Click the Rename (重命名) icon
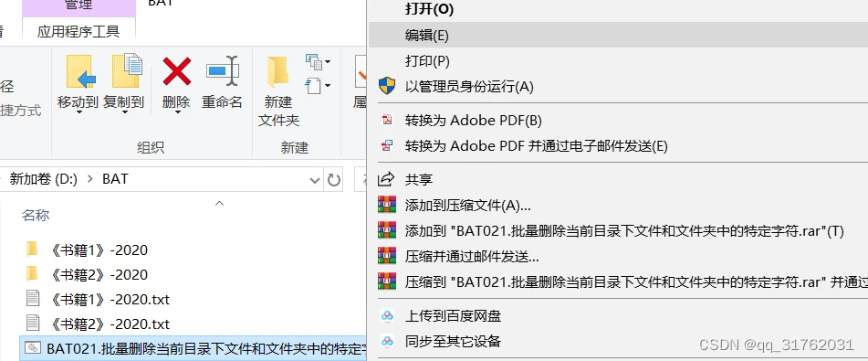This screenshot has height=361, width=868. [x=223, y=71]
